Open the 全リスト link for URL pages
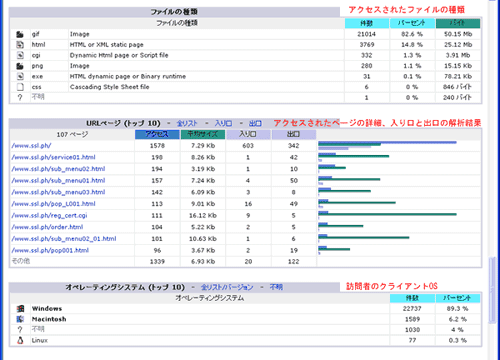 [x=187, y=123]
